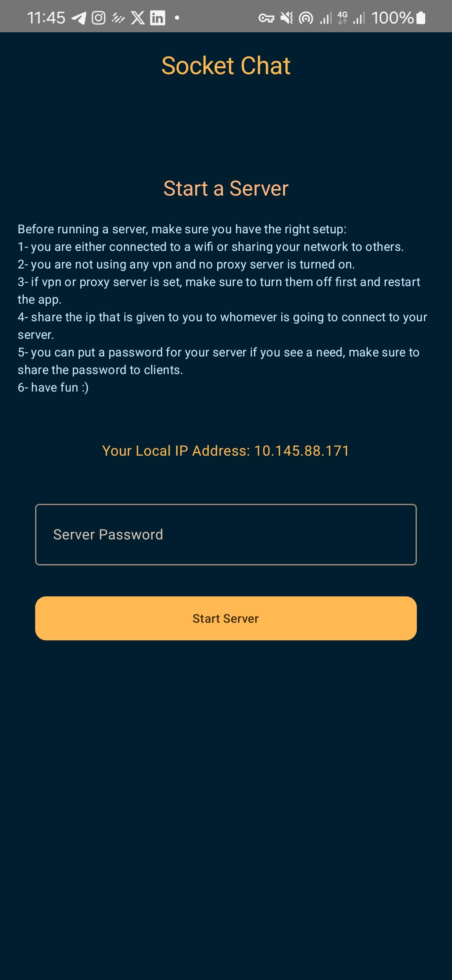Tap the battery icon in status bar
Image resolution: width=452 pixels, height=980 pixels.
point(421,18)
